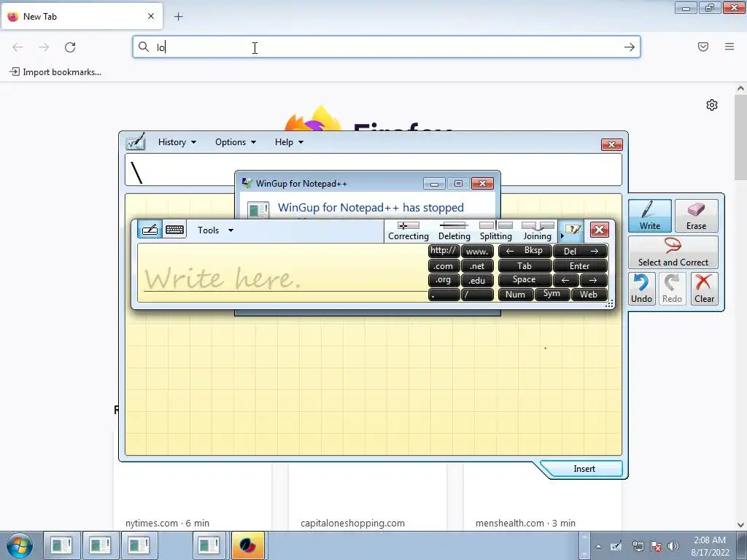Click the Action Center flag icon
Screen dimensions: 747x560
point(656,546)
